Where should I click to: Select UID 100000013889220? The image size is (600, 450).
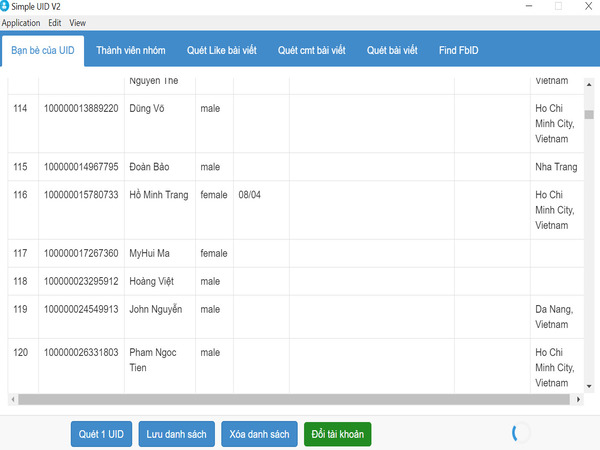tap(81, 108)
